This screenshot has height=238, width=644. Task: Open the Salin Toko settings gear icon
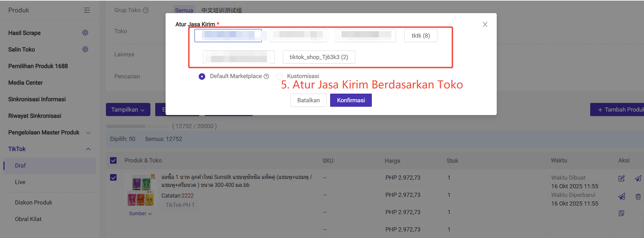click(x=85, y=49)
